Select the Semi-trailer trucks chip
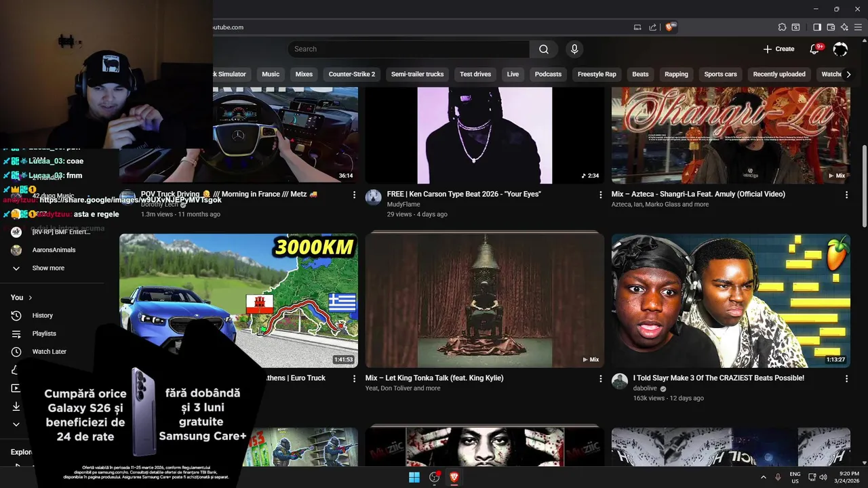 (x=417, y=75)
